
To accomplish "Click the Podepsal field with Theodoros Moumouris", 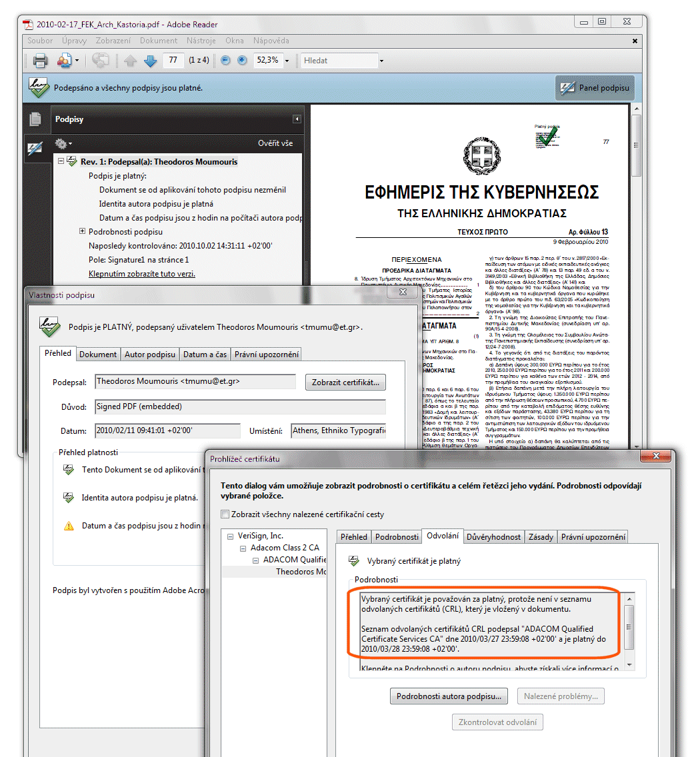I will 195,381.
